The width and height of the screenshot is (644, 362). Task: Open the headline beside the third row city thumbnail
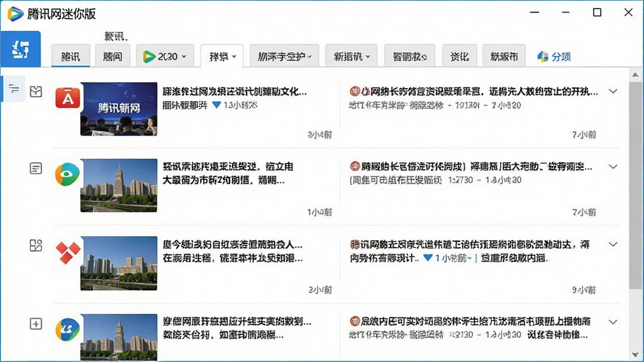pos(233,251)
